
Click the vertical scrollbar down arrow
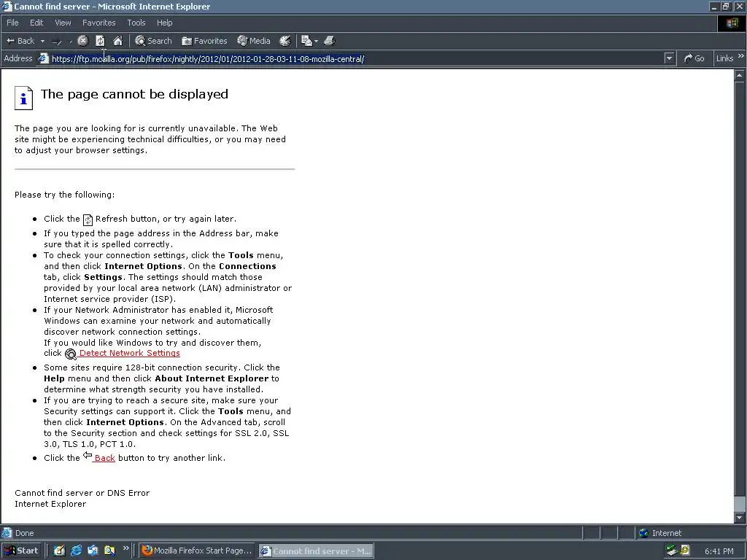coord(740,517)
